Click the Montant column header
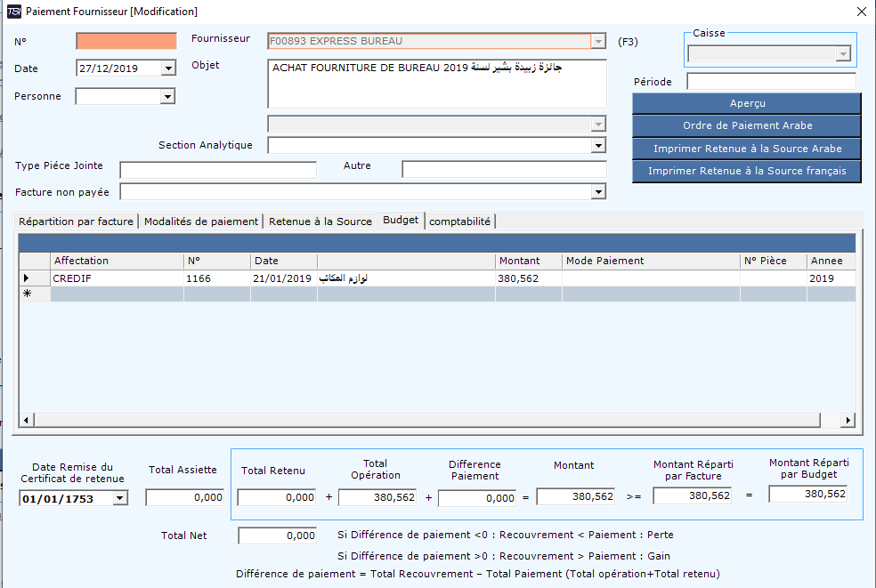Viewport: 876px width, 588px height. click(529, 261)
